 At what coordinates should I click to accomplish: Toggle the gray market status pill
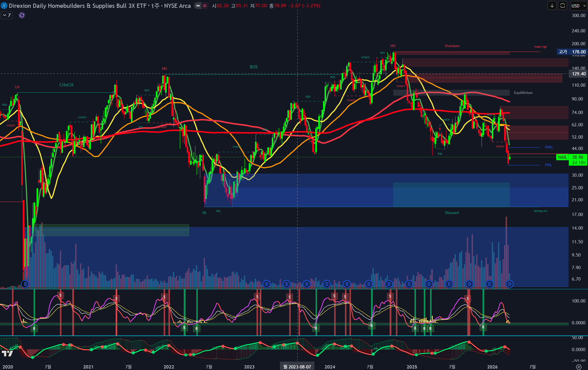click(x=198, y=6)
